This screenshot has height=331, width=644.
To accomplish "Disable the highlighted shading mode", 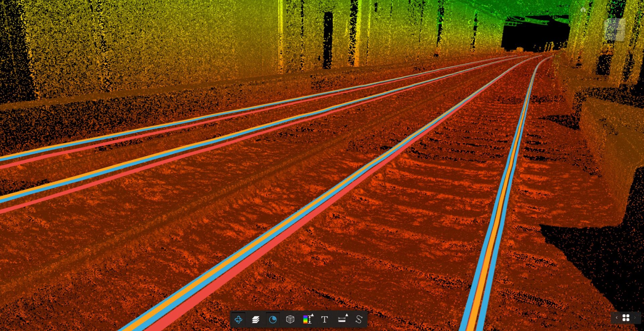I will (273, 320).
